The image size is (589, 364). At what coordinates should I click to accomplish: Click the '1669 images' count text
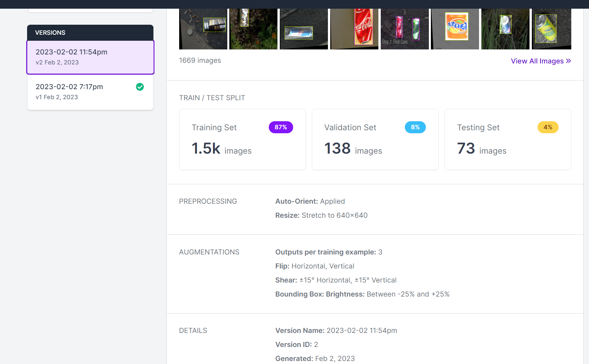200,60
